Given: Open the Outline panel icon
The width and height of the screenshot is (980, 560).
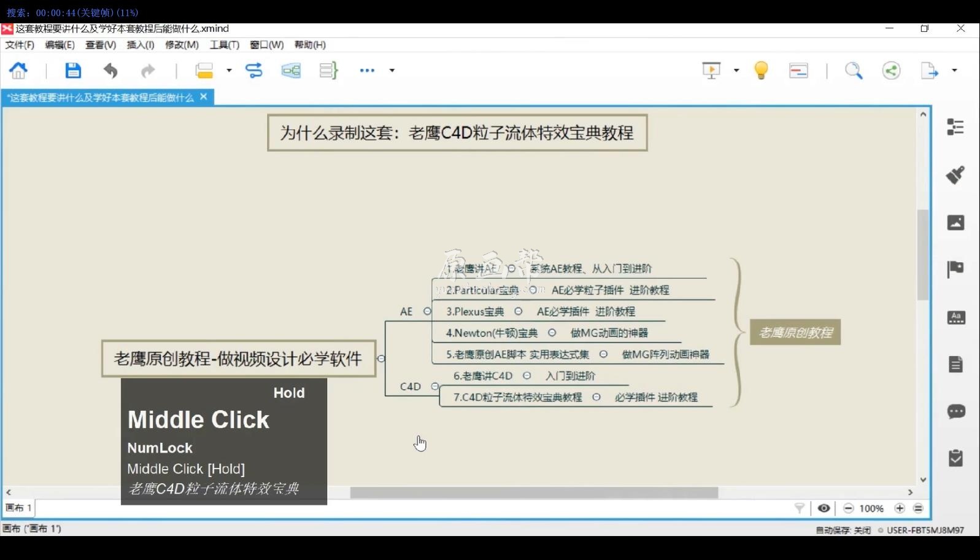Looking at the screenshot, I should coord(955,127).
